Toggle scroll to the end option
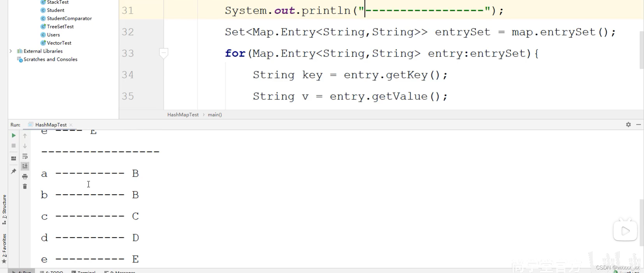This screenshot has width=644, height=273. 25,166
